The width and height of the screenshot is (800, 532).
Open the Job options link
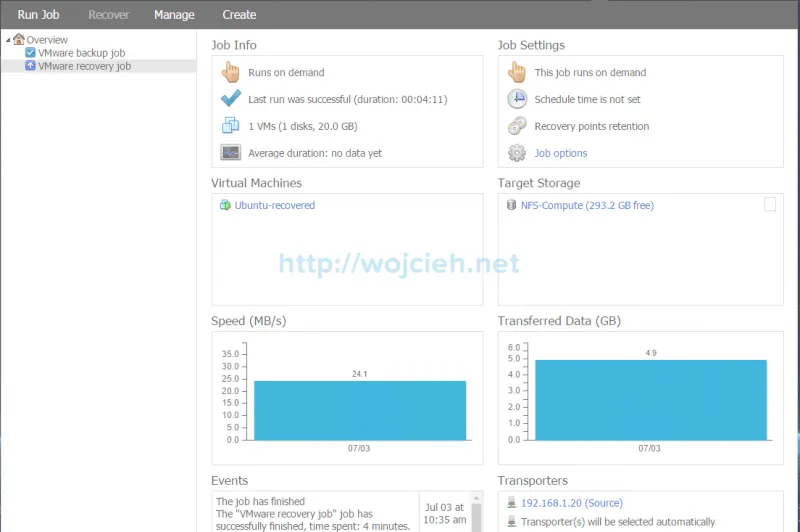point(561,153)
